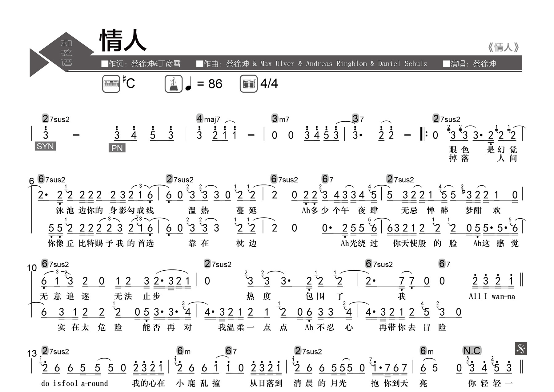Click measure number 13

coord(32,354)
